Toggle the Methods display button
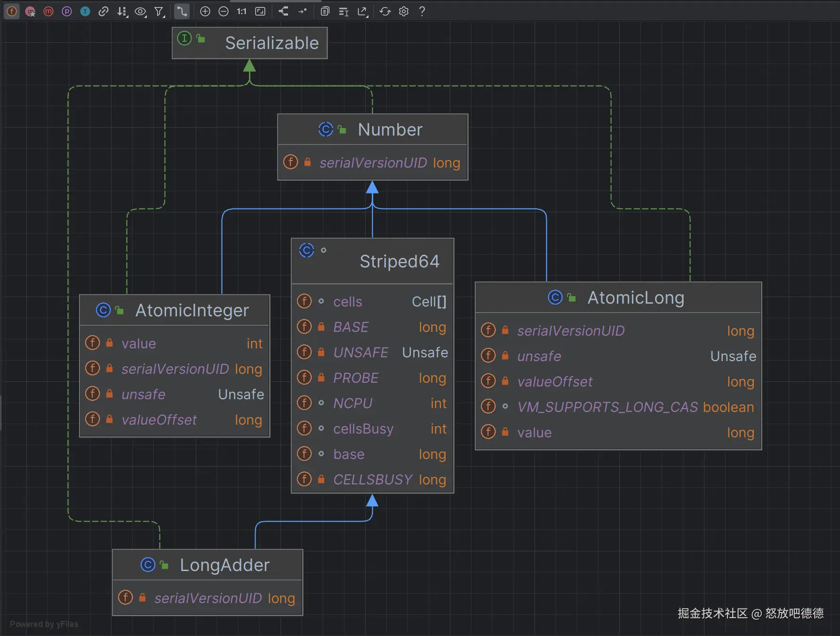Screen dimensions: 840x636 pyautogui.click(x=48, y=11)
